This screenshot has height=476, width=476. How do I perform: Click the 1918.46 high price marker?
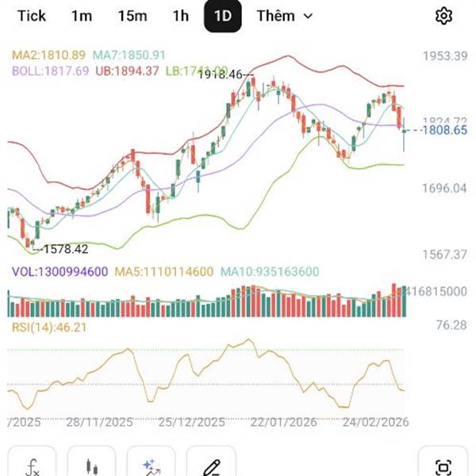coord(223,74)
